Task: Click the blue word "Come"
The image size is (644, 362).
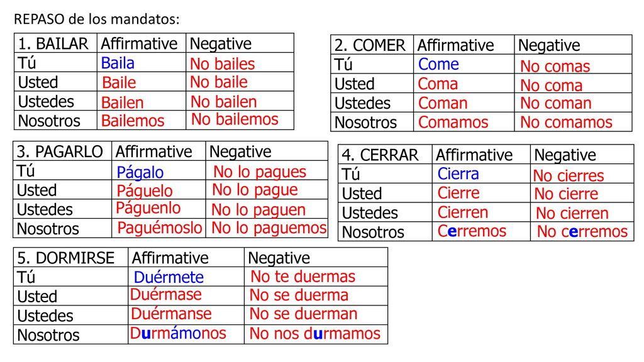Action: click(438, 65)
